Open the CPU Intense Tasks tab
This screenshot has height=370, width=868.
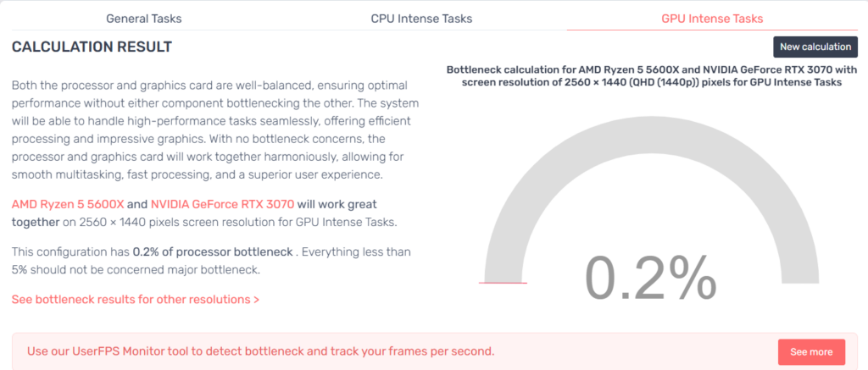coord(421,18)
